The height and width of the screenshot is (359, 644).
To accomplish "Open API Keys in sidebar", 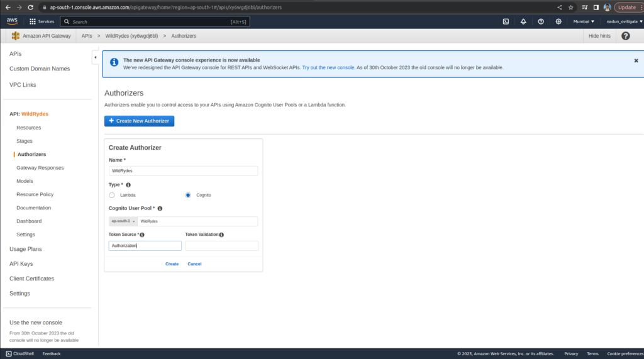I will coord(21,263).
